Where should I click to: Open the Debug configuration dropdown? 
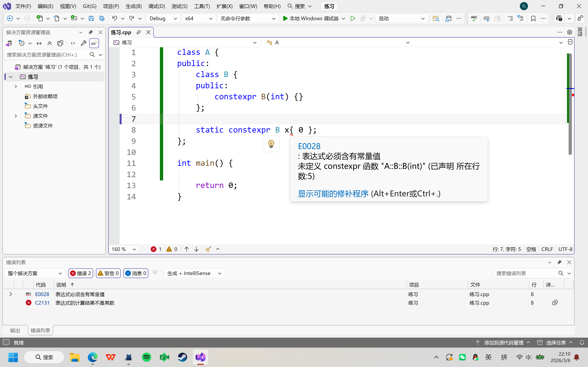point(163,18)
